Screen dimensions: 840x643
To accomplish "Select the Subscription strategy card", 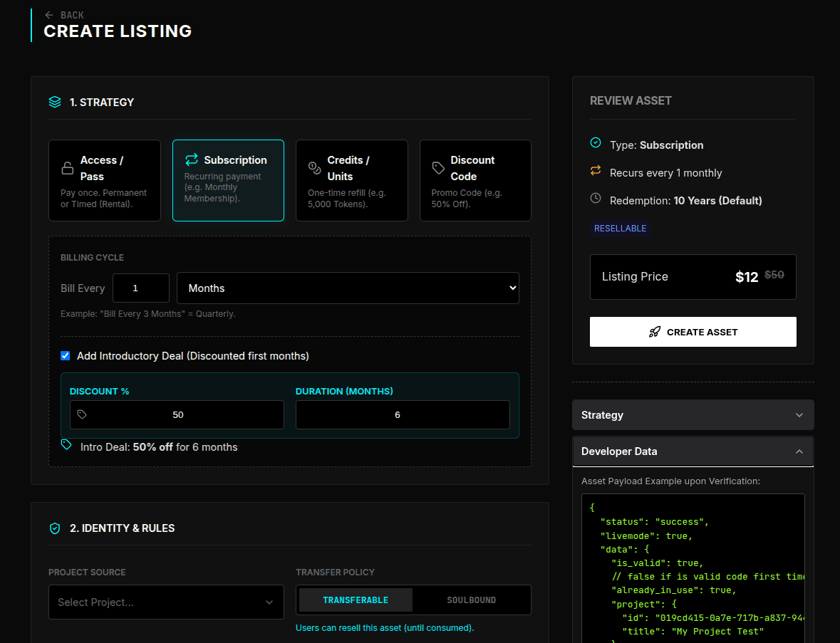I will coord(228,180).
